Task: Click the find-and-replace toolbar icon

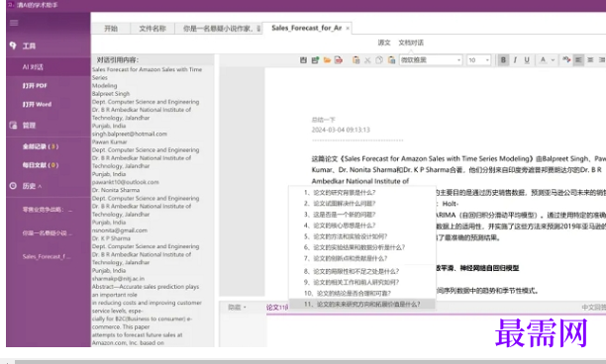Action: tap(566, 59)
